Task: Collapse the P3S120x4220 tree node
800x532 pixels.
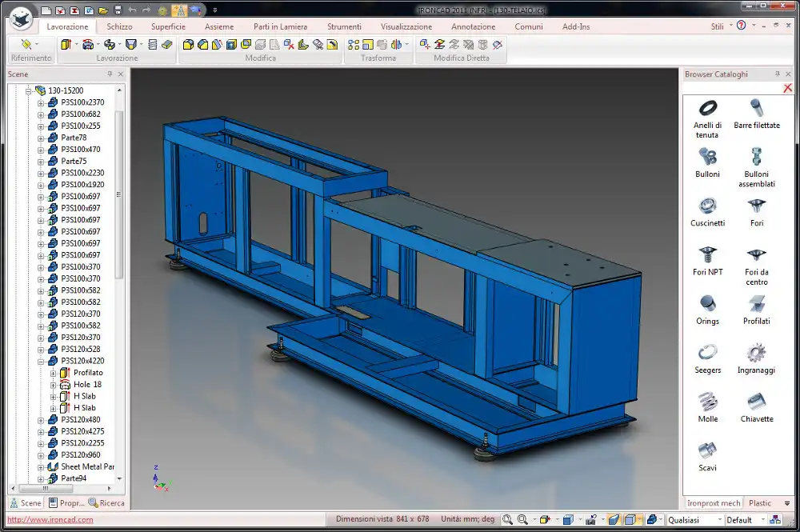Action: pyautogui.click(x=42, y=361)
